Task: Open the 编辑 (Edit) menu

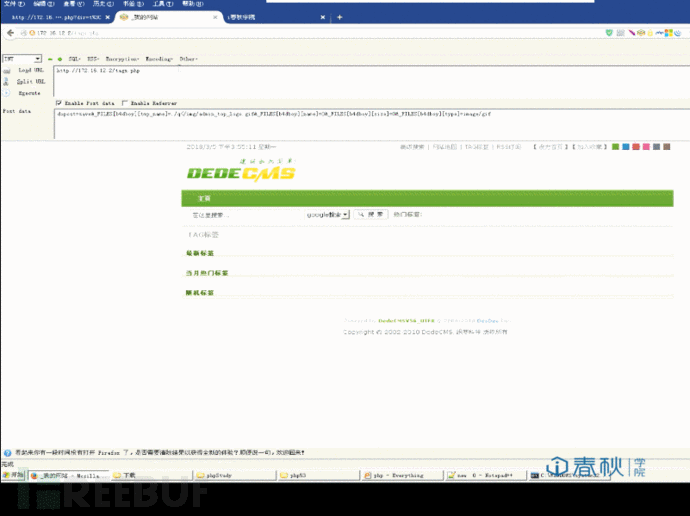Action: pos(44,4)
